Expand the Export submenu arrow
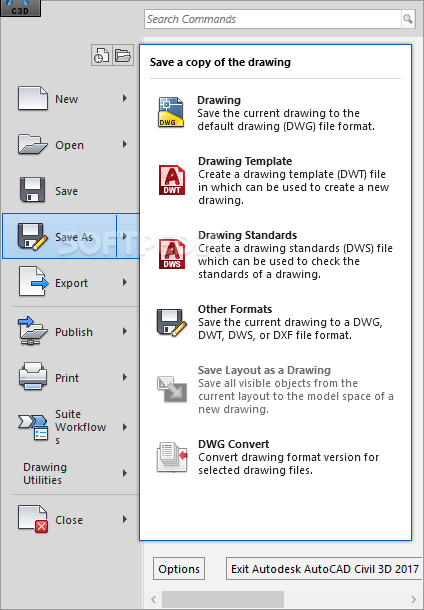Screen dimensions: 424x610 click(x=125, y=282)
